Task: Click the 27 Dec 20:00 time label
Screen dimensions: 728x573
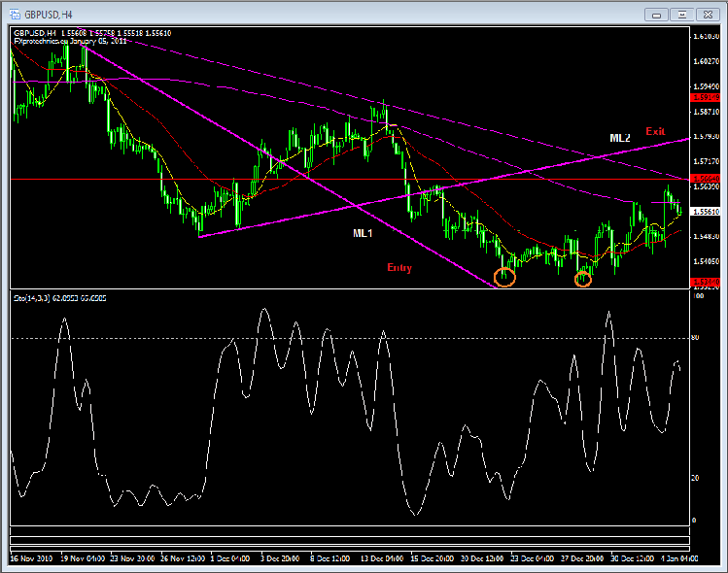Action: [582, 558]
